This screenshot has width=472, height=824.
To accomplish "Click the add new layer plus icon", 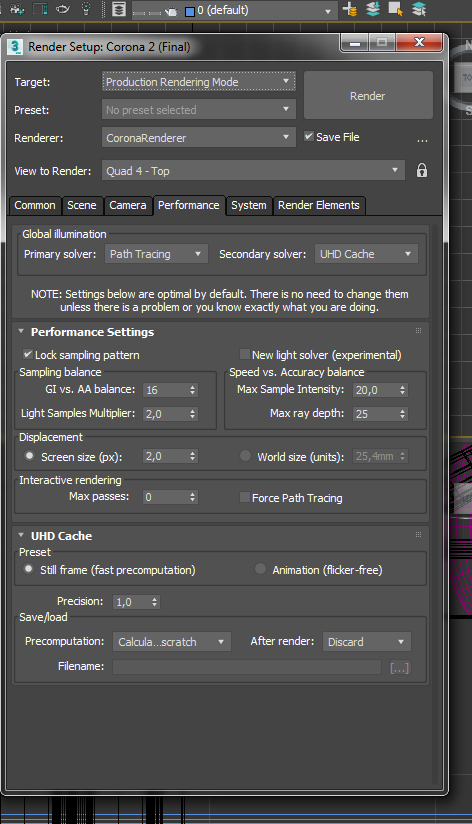I will [x=350, y=9].
